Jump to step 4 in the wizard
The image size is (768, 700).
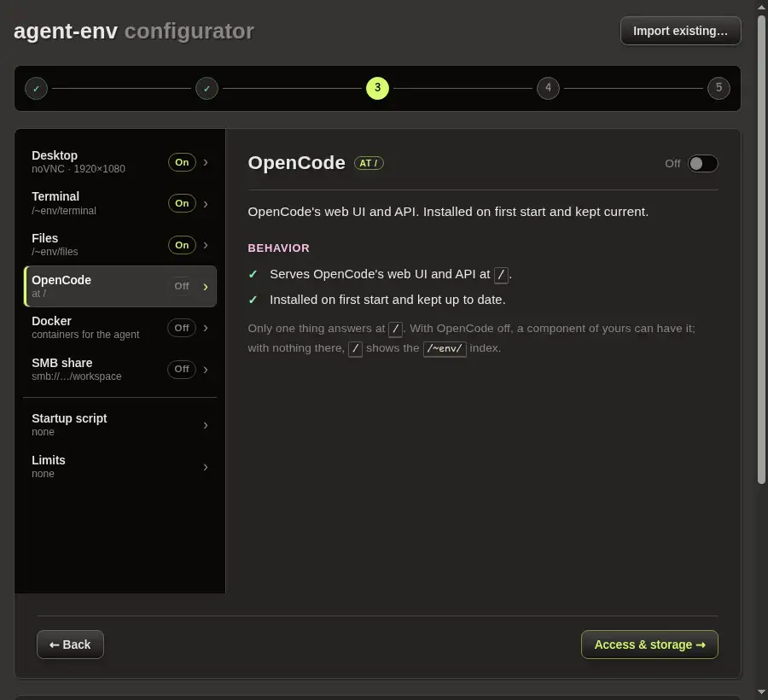pyautogui.click(x=548, y=88)
